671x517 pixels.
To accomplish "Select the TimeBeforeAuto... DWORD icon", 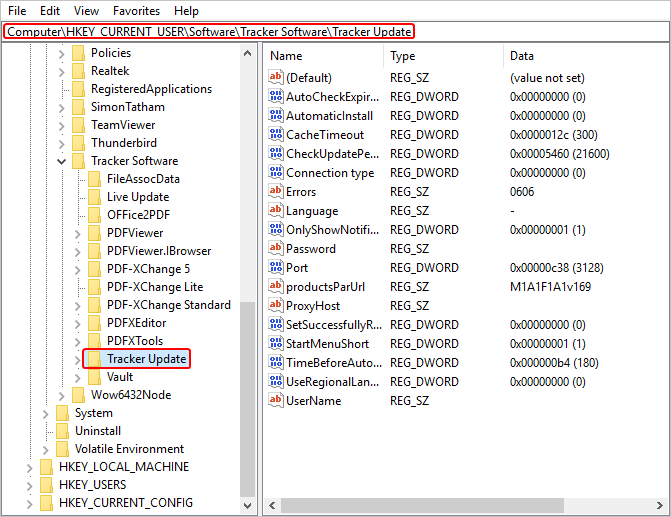I will (x=276, y=362).
